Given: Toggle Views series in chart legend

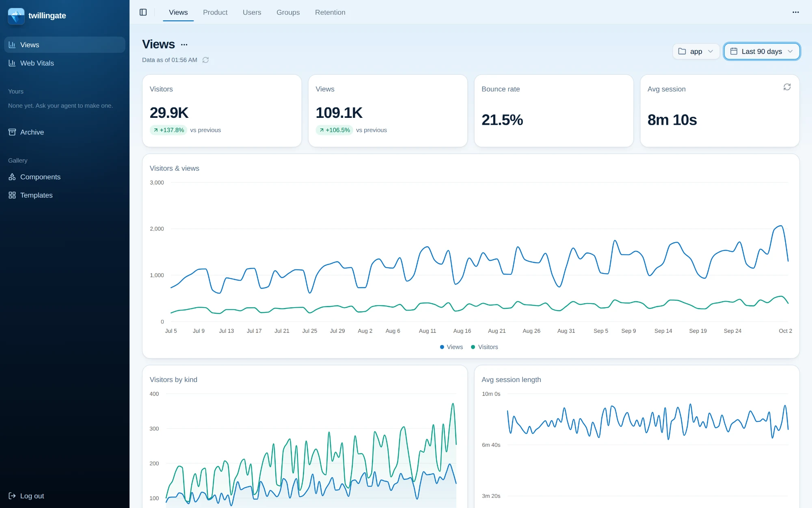Looking at the screenshot, I should click(451, 347).
